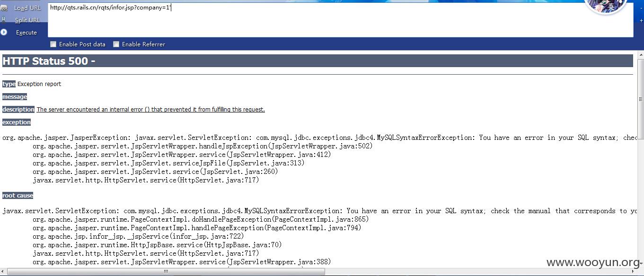This screenshot has width=644, height=276.
Task: Run the request with Execute
Action: tap(26, 33)
